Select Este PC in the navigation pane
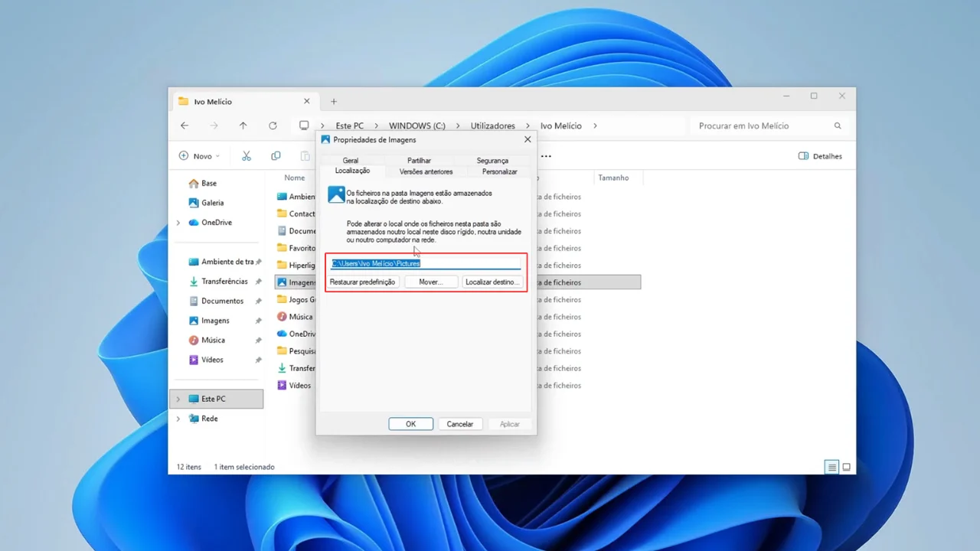 tap(217, 399)
